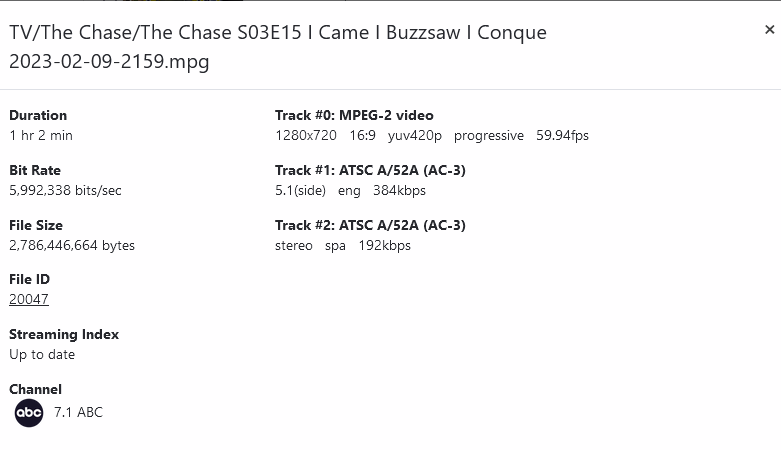
Task: Click the Bit Rate label
Action: click(x=35, y=170)
